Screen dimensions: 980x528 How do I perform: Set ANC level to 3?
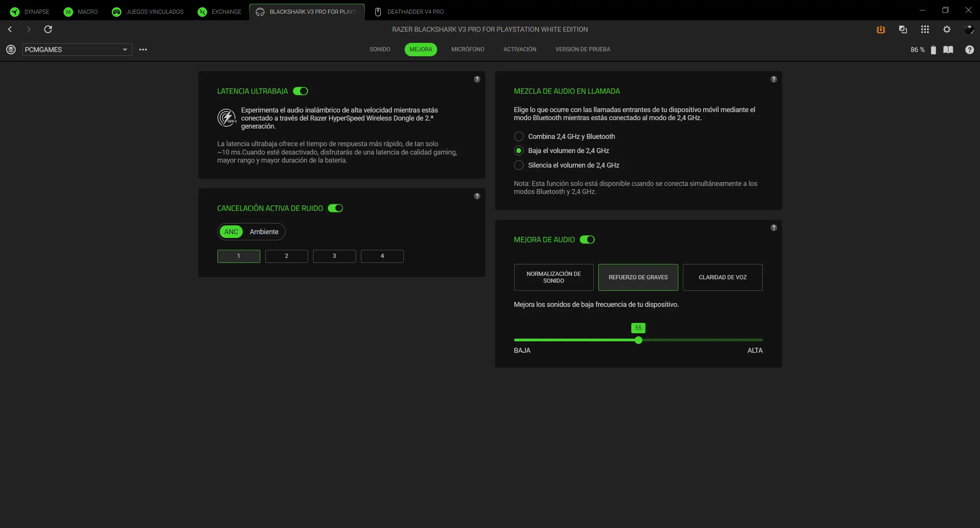click(x=335, y=256)
